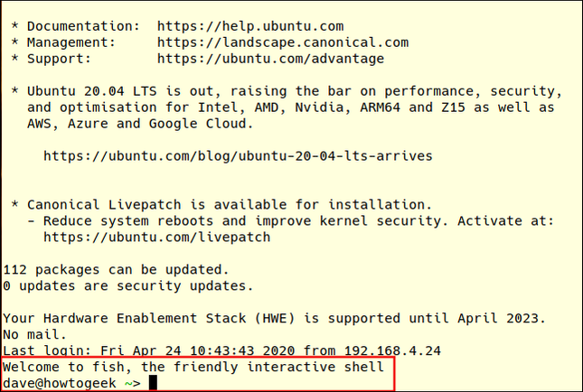Click the "Welcome to fish" greeting line
The image size is (583, 392).
[194, 367]
